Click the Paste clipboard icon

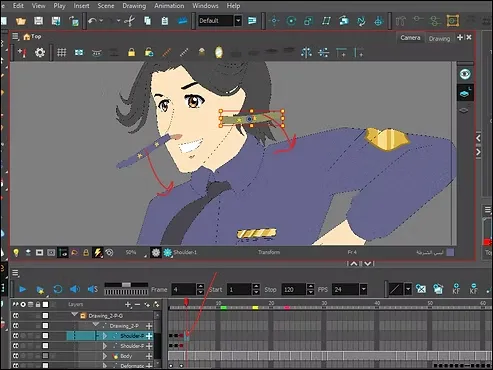click(165, 21)
